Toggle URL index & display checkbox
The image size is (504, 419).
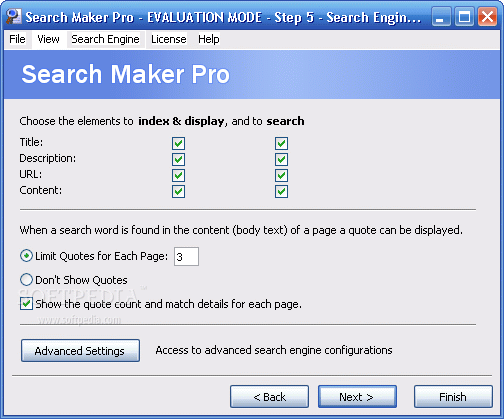click(178, 175)
